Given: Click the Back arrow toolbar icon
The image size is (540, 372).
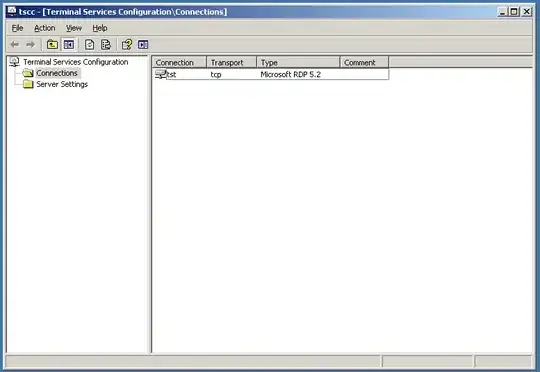Looking at the screenshot, I should pos(15,44).
